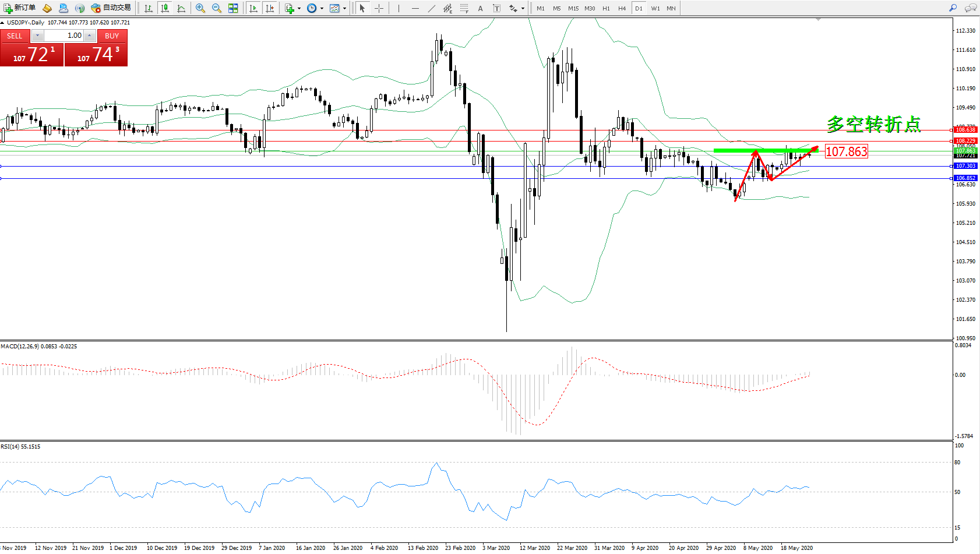Select the text label 'A' tool
Viewport: 980px width, 554px height.
[x=480, y=8]
